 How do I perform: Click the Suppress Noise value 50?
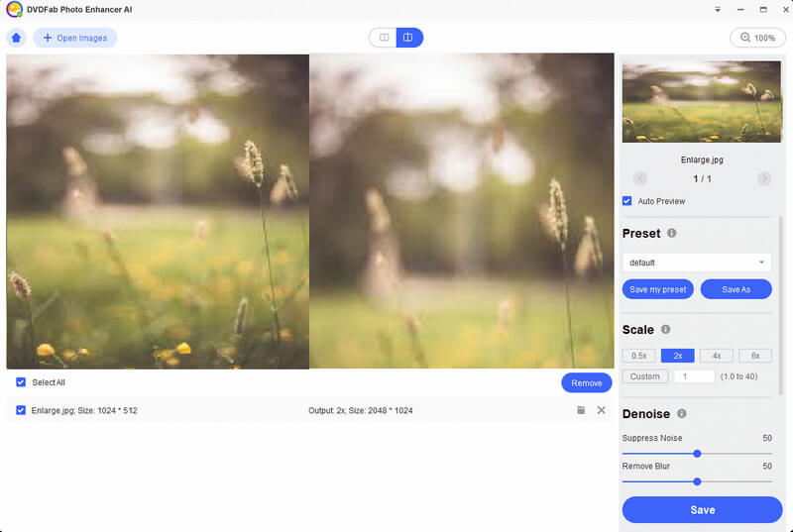point(767,438)
